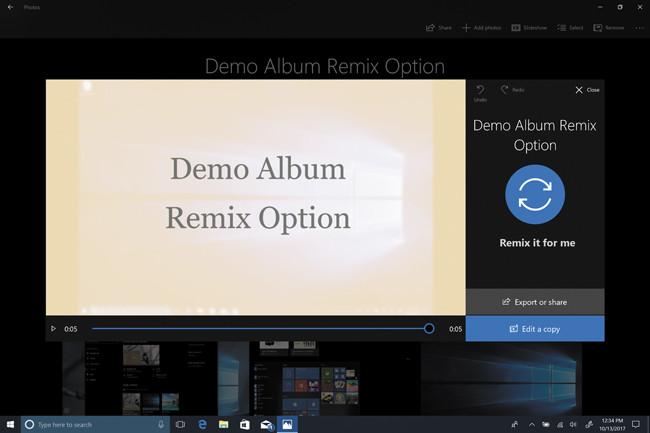Click the video progress slider handle

(x=429, y=329)
